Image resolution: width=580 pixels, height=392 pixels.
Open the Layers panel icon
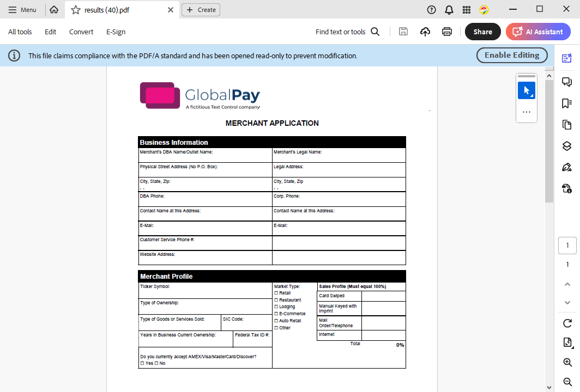point(567,146)
